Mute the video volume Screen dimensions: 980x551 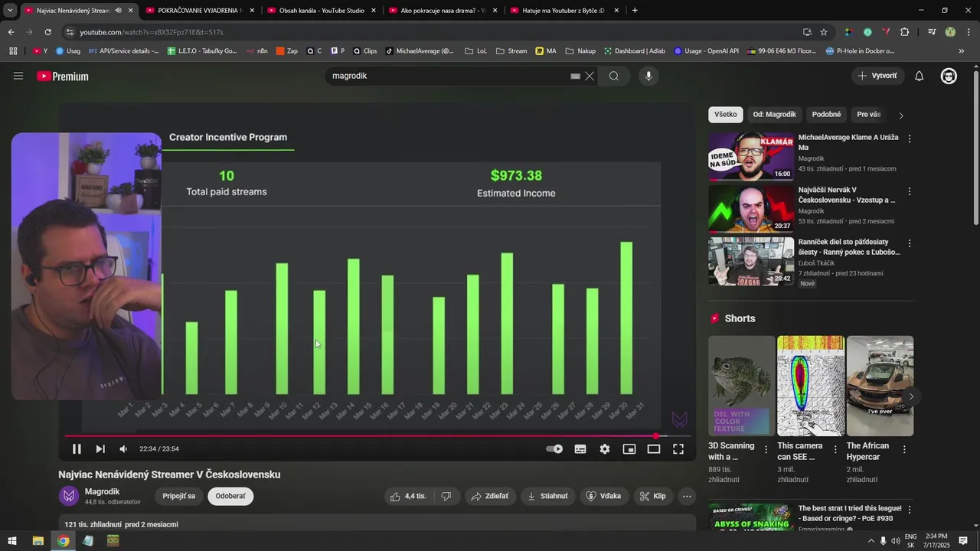pos(123,449)
